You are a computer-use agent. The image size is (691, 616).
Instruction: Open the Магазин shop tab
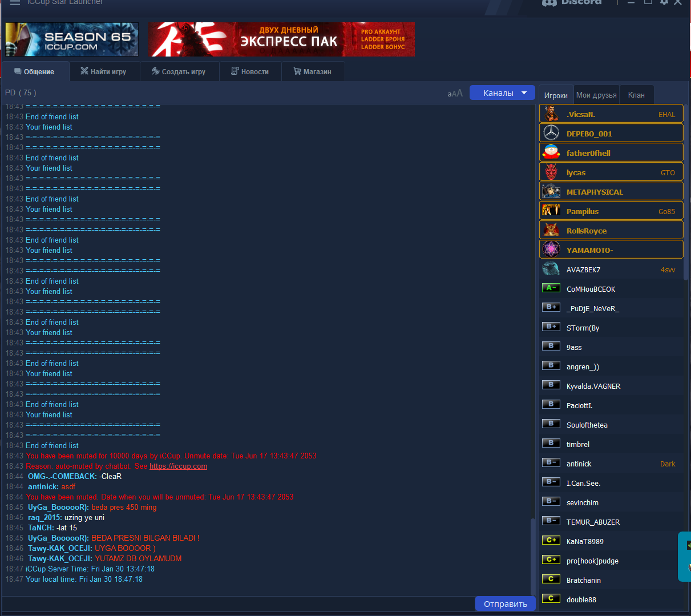[313, 71]
